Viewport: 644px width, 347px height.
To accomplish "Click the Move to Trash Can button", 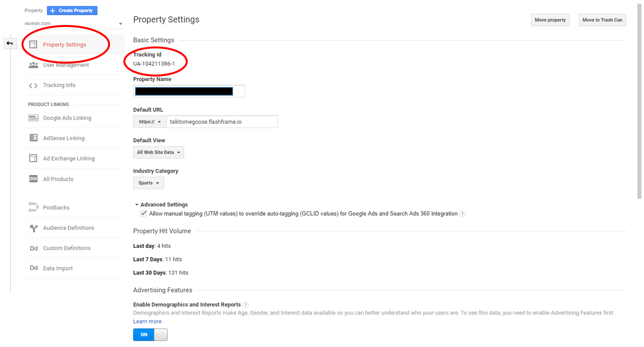I will (x=602, y=20).
